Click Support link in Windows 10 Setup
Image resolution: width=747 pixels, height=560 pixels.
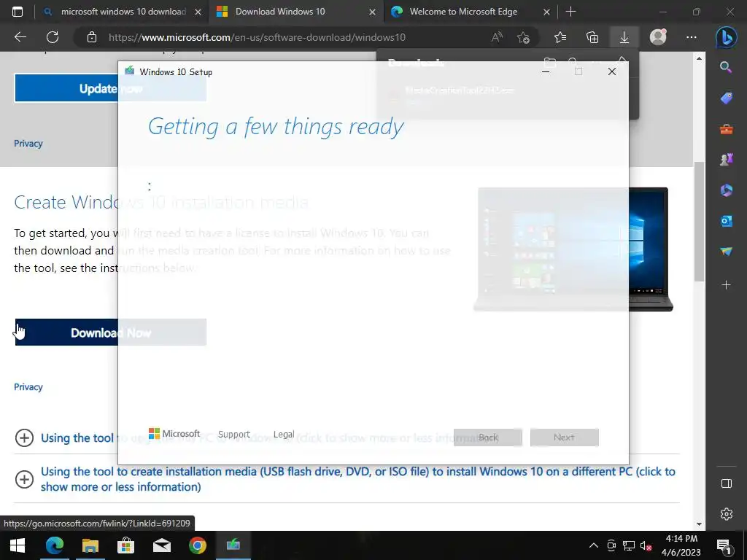click(234, 435)
